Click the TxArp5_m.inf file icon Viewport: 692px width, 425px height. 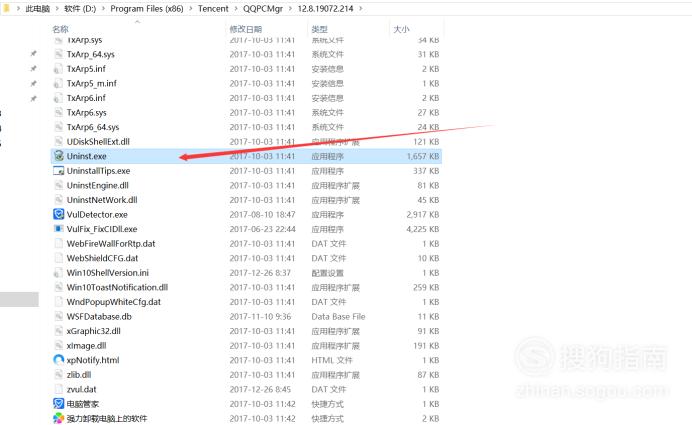(58, 83)
